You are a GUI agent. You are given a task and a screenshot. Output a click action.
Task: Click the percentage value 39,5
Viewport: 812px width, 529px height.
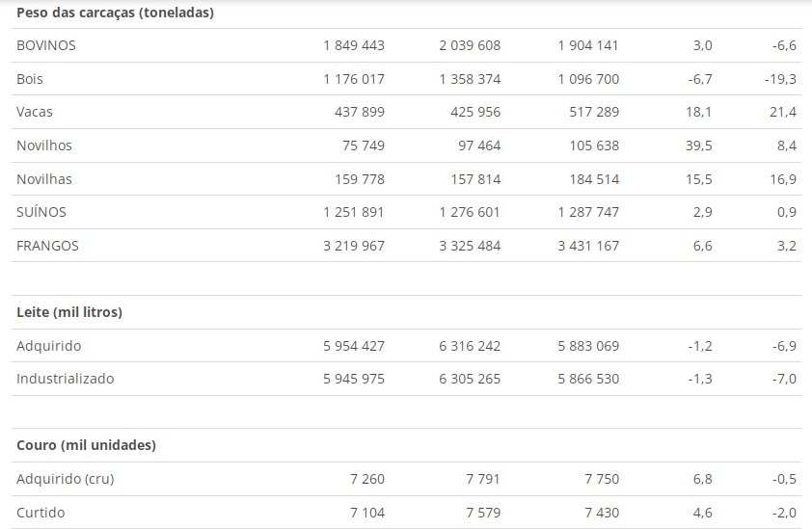(698, 145)
